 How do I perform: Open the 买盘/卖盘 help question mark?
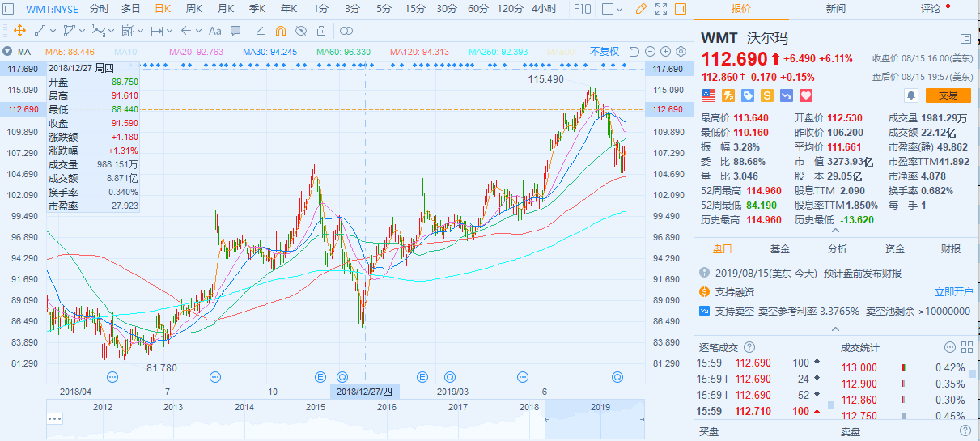[x=965, y=431]
